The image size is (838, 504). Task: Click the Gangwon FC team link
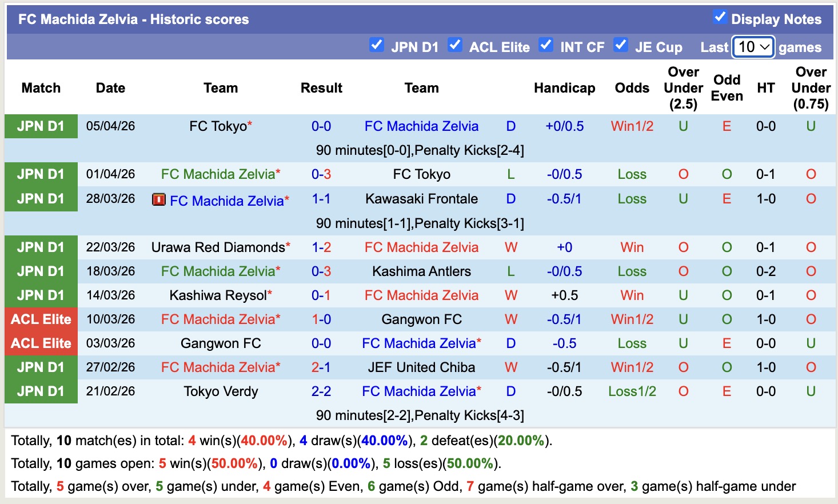pos(421,319)
